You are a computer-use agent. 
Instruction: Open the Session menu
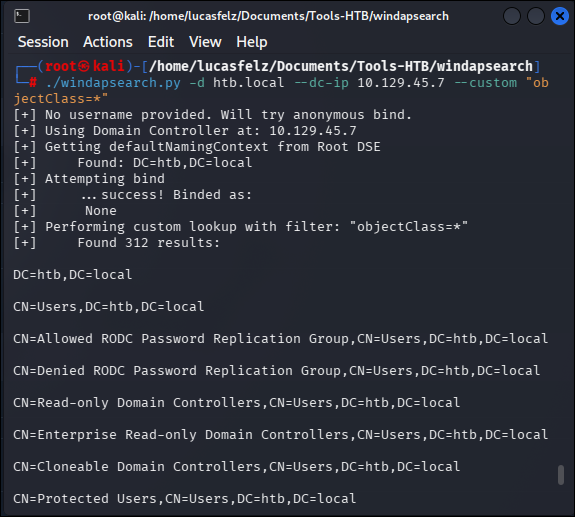[x=43, y=42]
